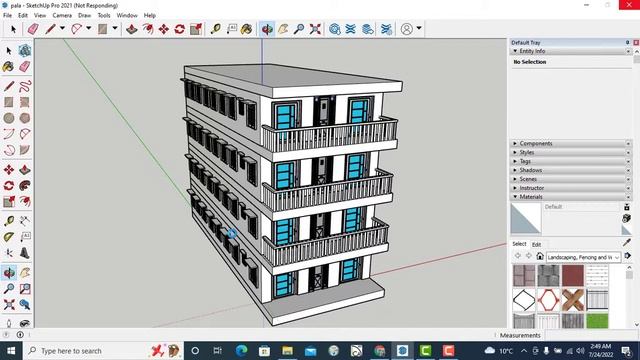Screen dimensions: 640x360
Task: Select the Paint Bucket tool in top toolbar
Action: 247,29
